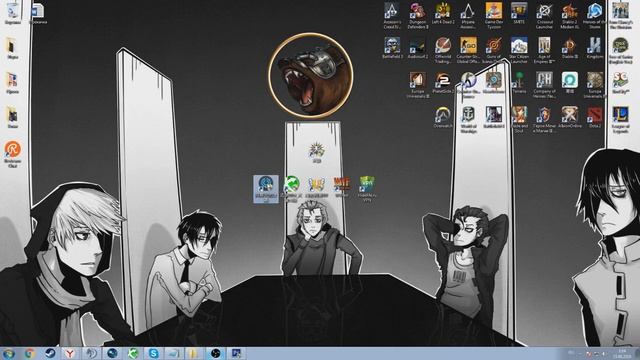
Task: Select the Dota 2 shortcut
Action: pyautogui.click(x=595, y=118)
